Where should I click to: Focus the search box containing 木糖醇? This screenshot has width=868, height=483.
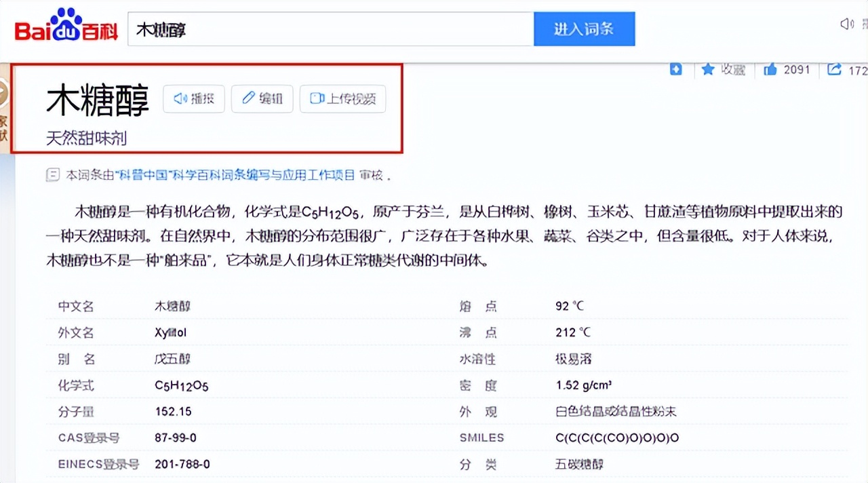click(x=330, y=29)
